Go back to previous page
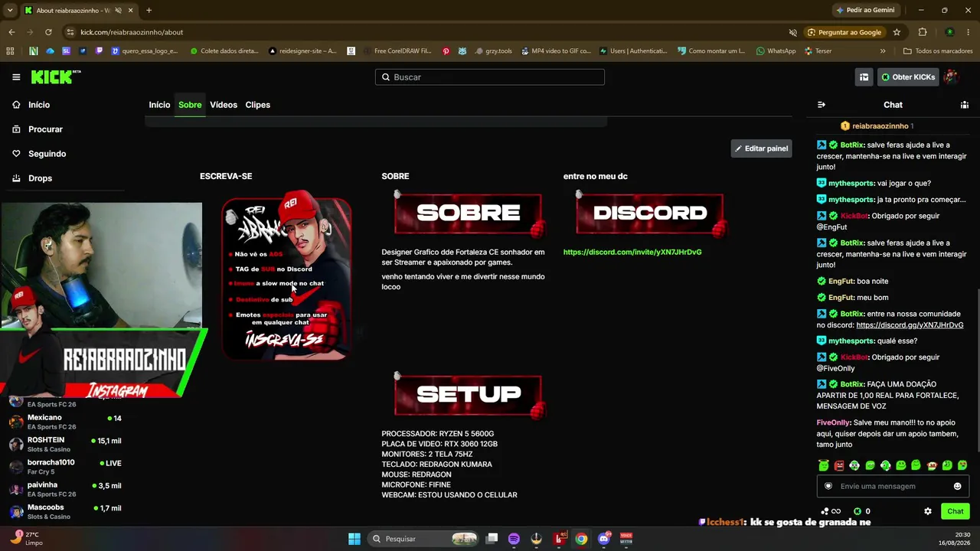Image resolution: width=980 pixels, height=551 pixels. click(x=11, y=32)
